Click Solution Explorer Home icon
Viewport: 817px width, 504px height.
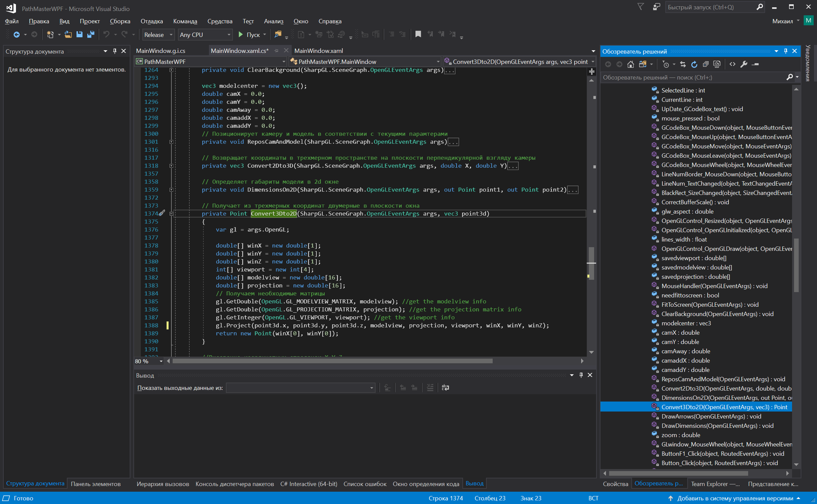click(x=630, y=64)
